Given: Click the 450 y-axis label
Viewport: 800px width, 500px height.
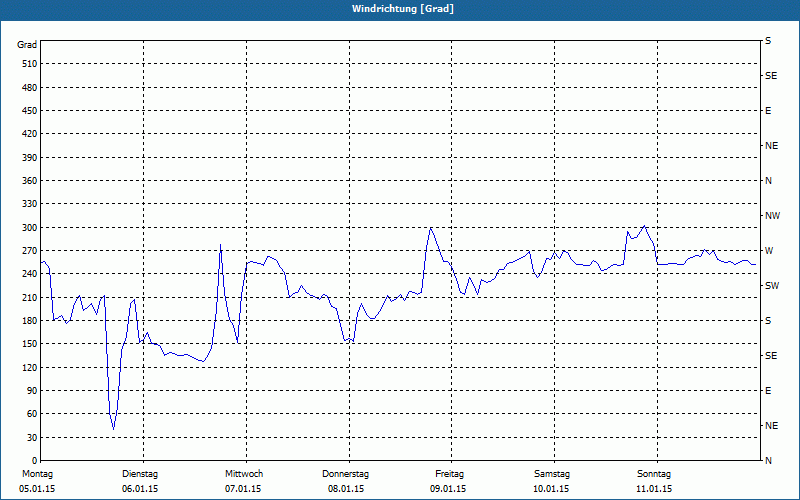Looking at the screenshot, I should coord(30,111).
